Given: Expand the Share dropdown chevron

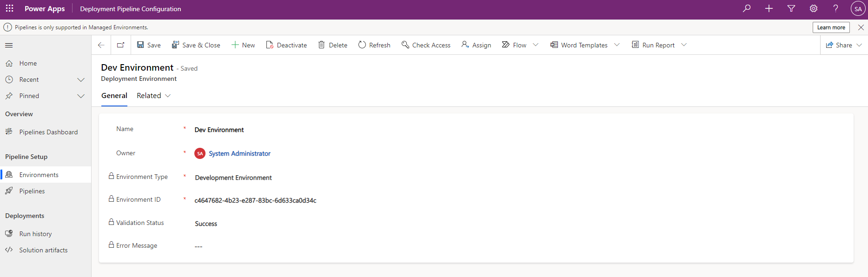Looking at the screenshot, I should (859, 45).
